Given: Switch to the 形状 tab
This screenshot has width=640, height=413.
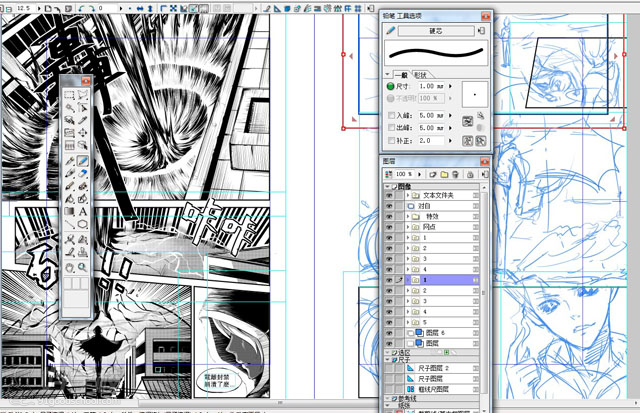Looking at the screenshot, I should [x=421, y=74].
